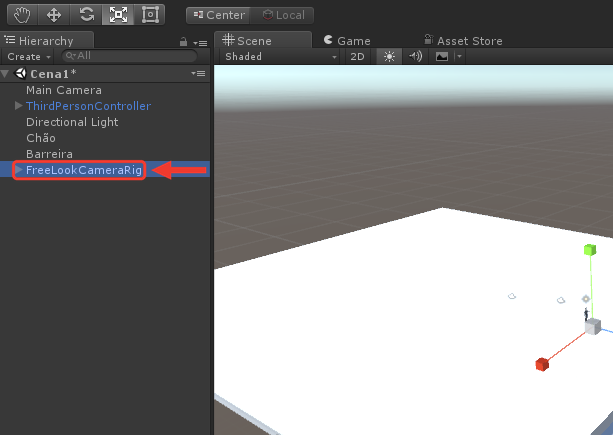613x435 pixels.
Task: Click the search magnifier icon dropdown
Action: (71, 56)
